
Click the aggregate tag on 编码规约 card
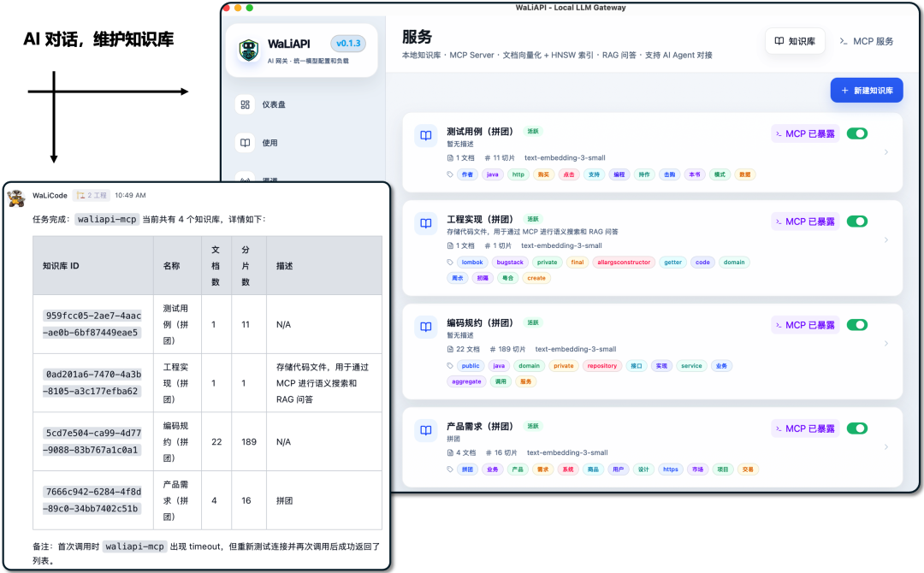point(466,381)
